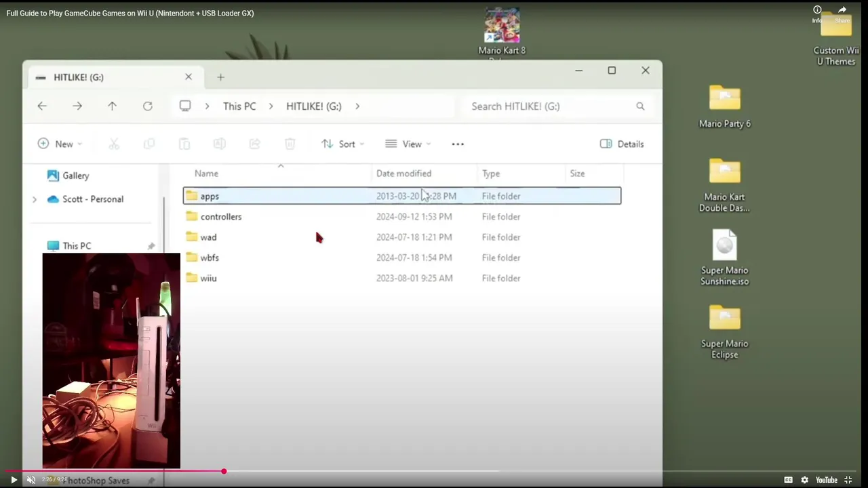868x488 pixels.
Task: Click the 2024-09-12 1:53 PM date cell
Action: [414, 217]
